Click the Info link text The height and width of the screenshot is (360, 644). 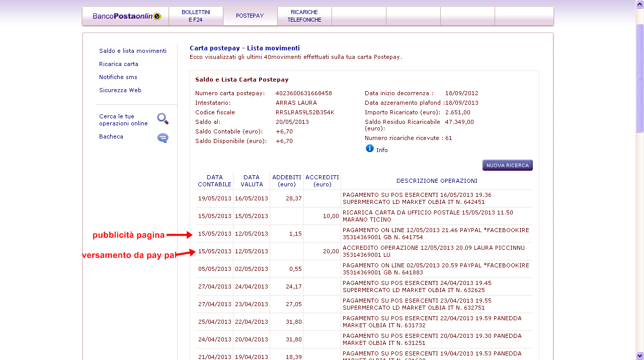tap(382, 150)
